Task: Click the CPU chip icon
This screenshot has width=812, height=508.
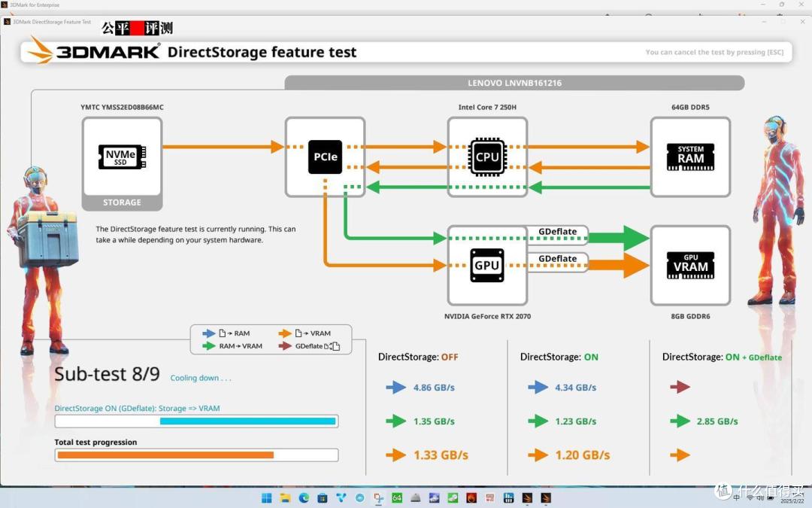Action: pyautogui.click(x=487, y=157)
